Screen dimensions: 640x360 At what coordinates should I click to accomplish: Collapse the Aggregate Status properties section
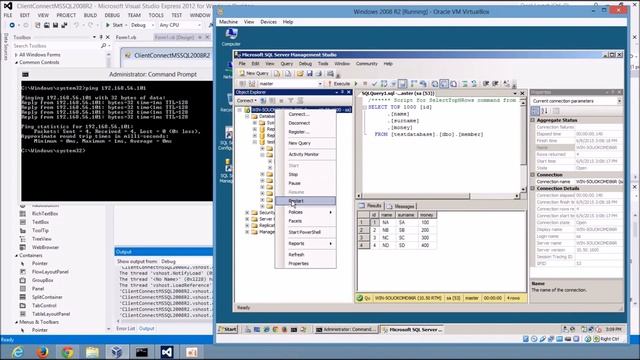tap(533, 120)
